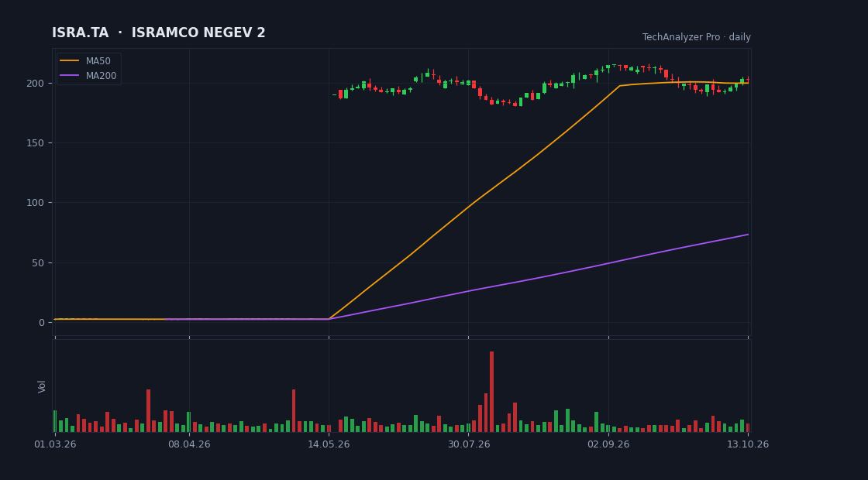
Task: Click the TechAnalyzer Pro · daily label
Action: 697,37
